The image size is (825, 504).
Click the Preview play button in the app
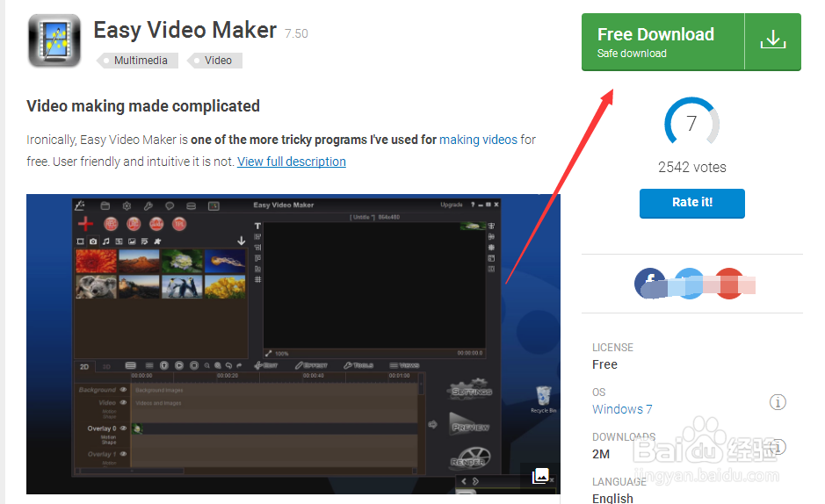(469, 423)
